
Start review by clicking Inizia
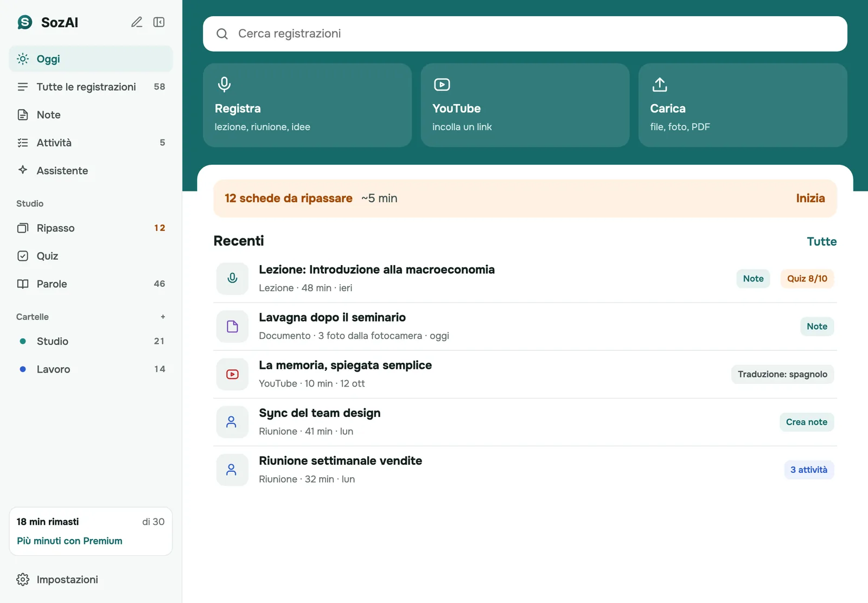click(x=810, y=198)
